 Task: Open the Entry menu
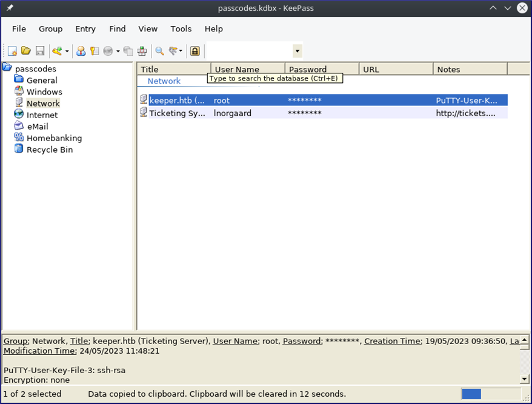tap(85, 29)
